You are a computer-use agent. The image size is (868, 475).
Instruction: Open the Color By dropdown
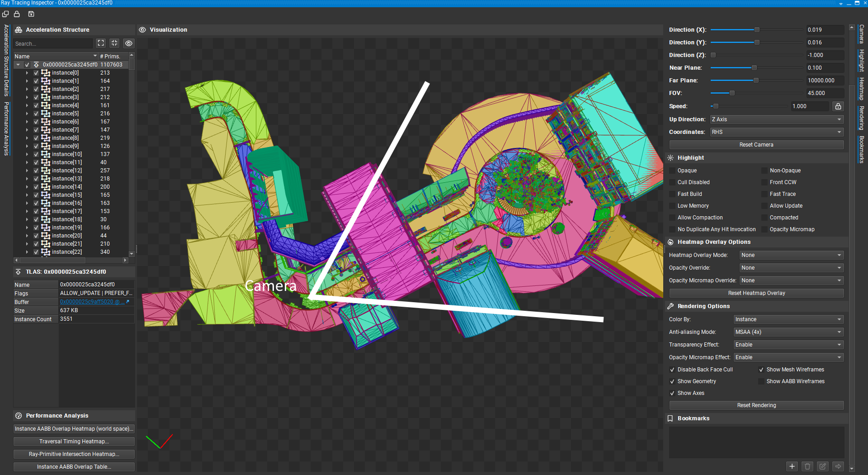click(x=788, y=319)
